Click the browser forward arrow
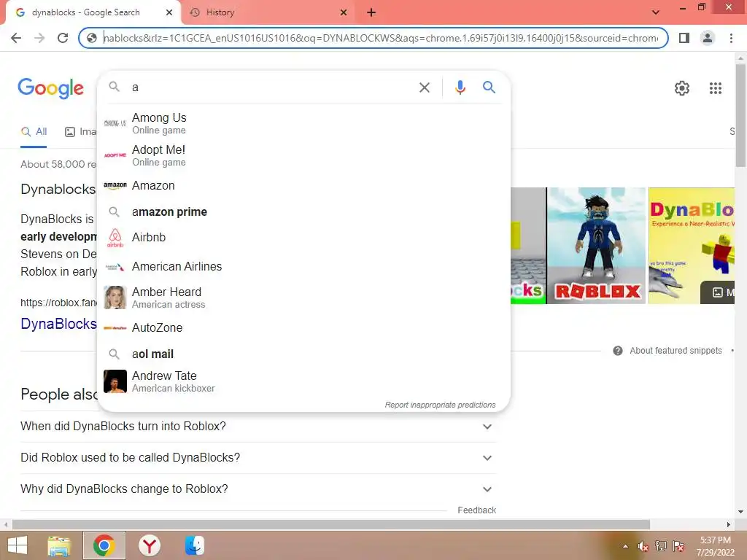Image resolution: width=747 pixels, height=560 pixels. pos(39,38)
